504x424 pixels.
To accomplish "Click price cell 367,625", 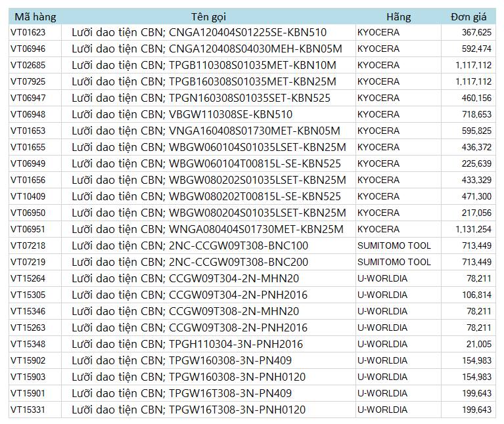I will [469, 32].
